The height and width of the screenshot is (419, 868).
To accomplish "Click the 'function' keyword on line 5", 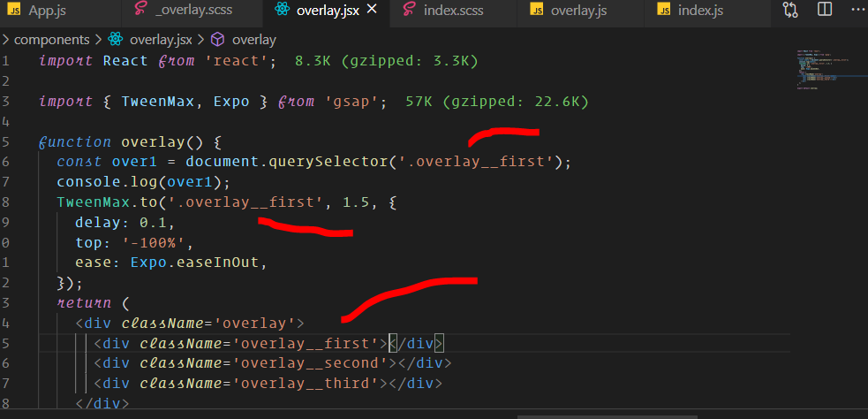I will click(75, 142).
